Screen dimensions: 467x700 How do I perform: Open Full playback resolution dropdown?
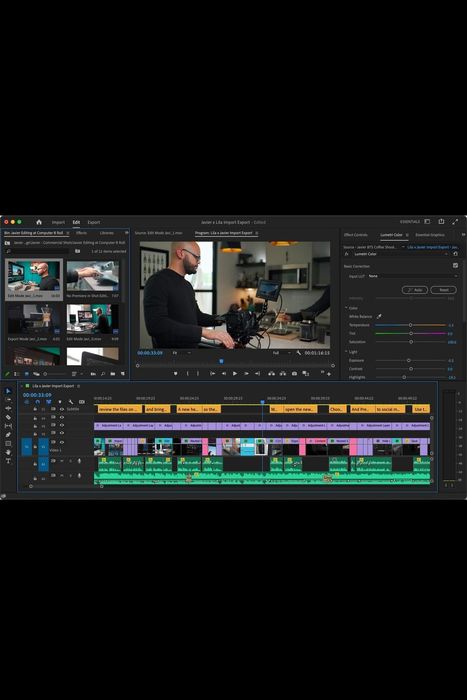pos(282,353)
